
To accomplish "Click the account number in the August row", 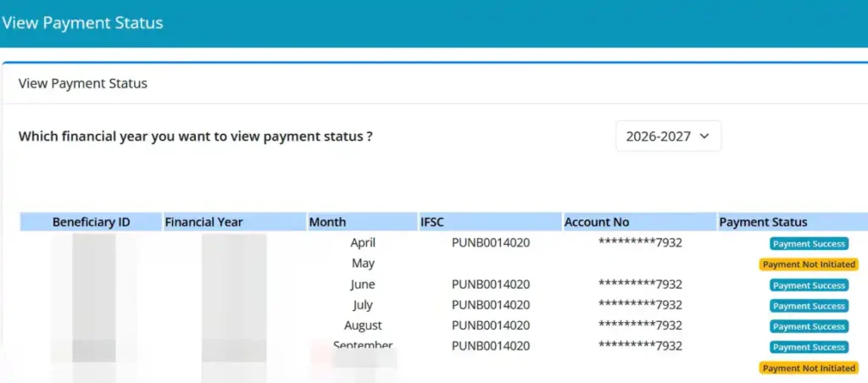I will [640, 325].
